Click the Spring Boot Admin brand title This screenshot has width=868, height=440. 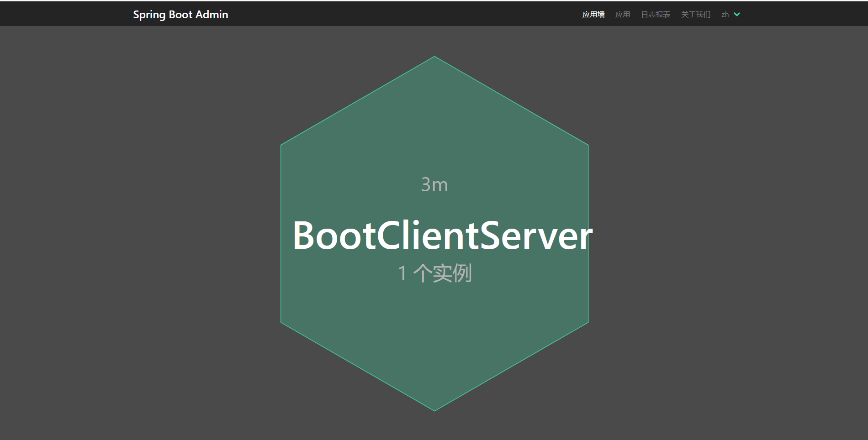tap(180, 15)
